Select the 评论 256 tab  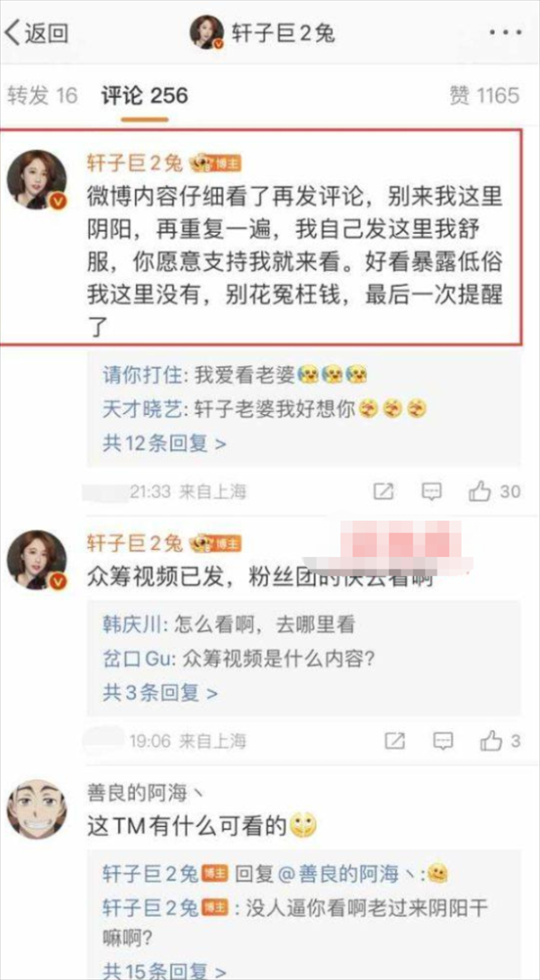pyautogui.click(x=144, y=95)
